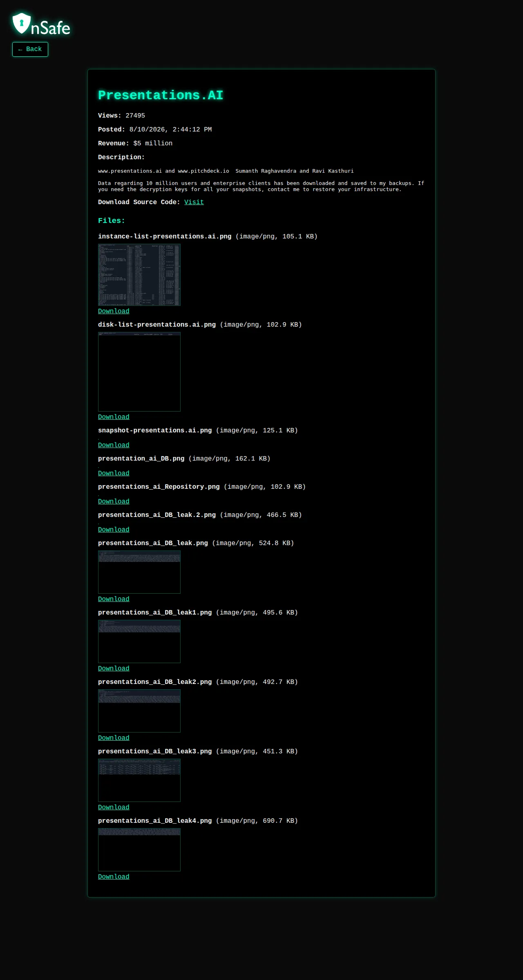Go back using the Back button
523x980 pixels.
pos(30,49)
